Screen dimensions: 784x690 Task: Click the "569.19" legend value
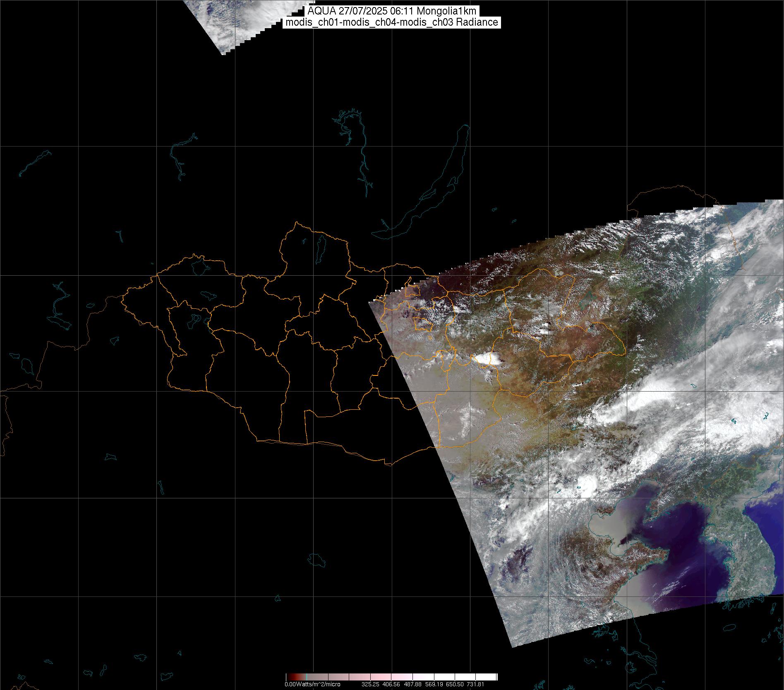click(434, 684)
